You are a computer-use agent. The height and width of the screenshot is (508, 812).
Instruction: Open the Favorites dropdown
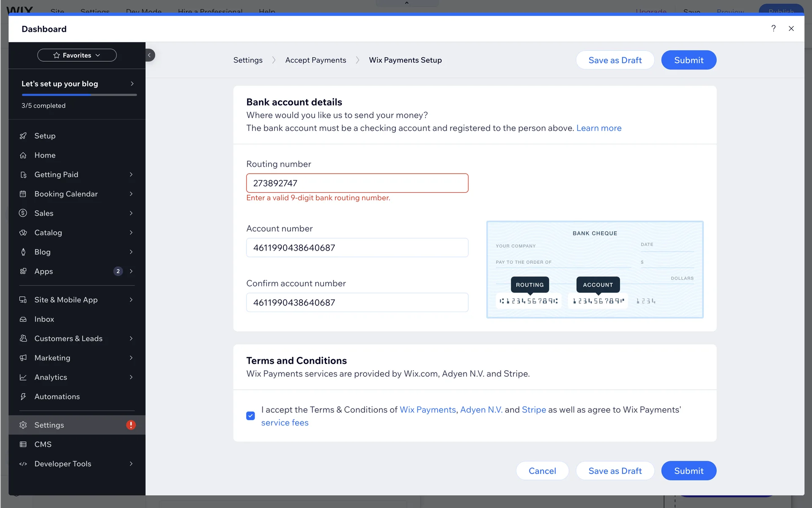coord(77,55)
